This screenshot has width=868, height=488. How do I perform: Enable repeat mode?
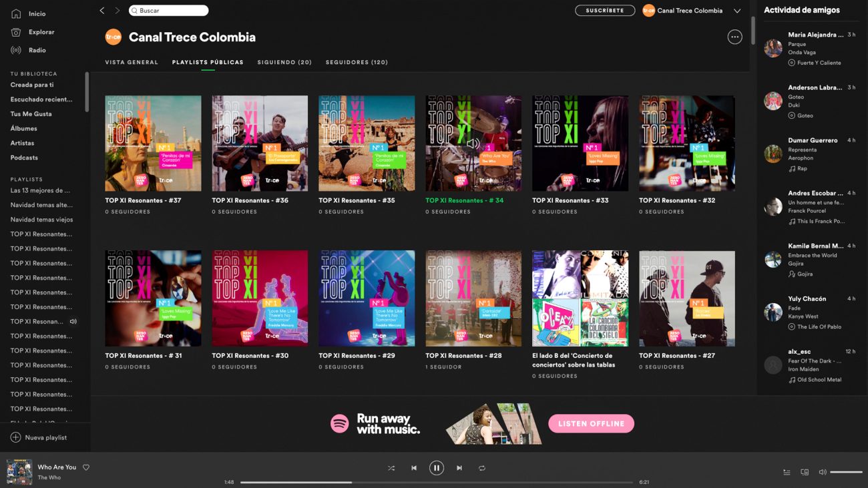481,468
